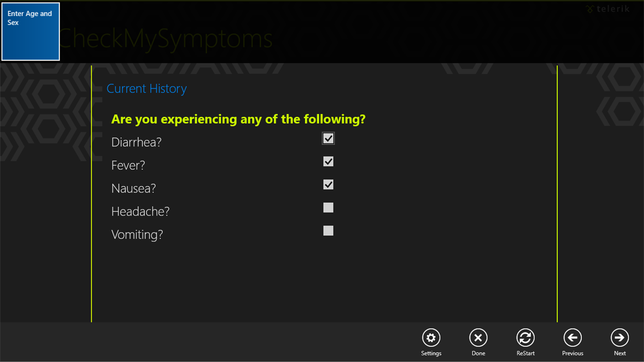
Task: Select the Enter Age and Sex tile
Action: pos(31,31)
